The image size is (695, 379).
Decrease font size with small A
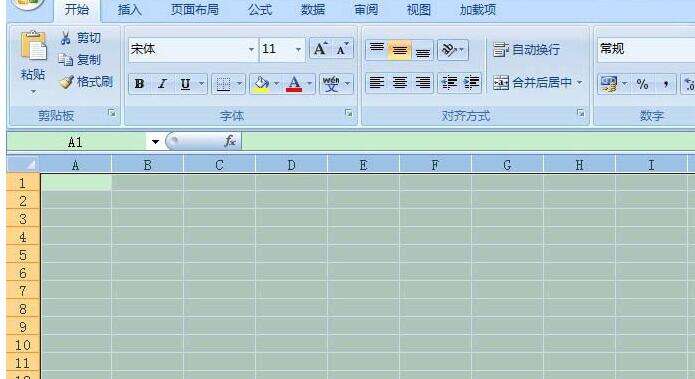pos(342,49)
